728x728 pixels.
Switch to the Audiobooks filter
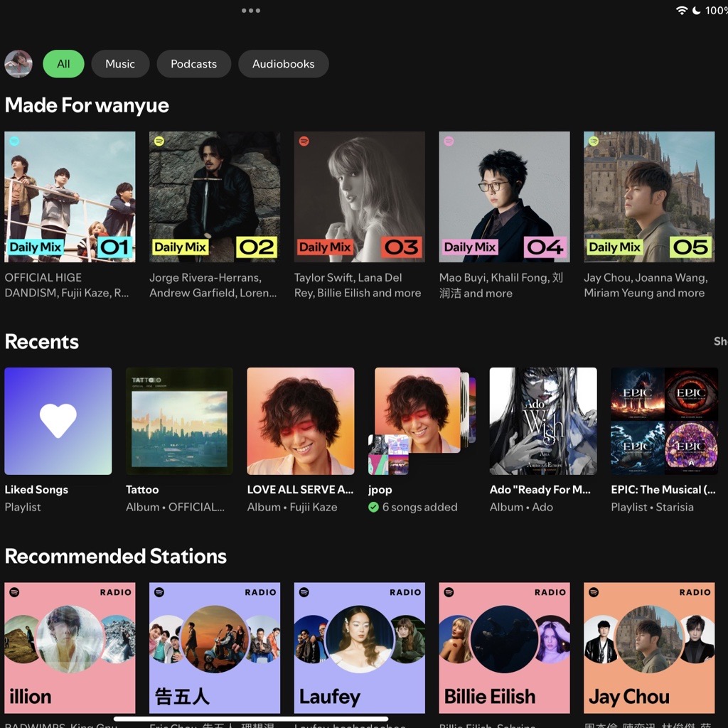pyautogui.click(x=283, y=64)
